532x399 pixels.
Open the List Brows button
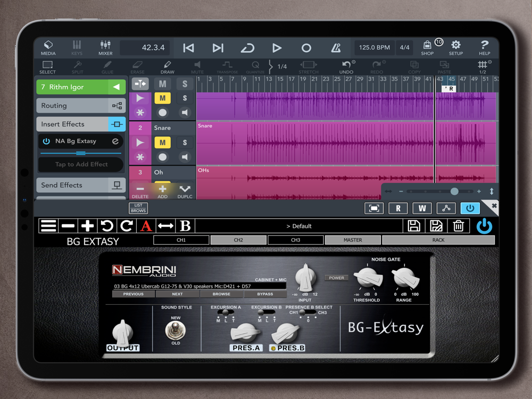(138, 208)
